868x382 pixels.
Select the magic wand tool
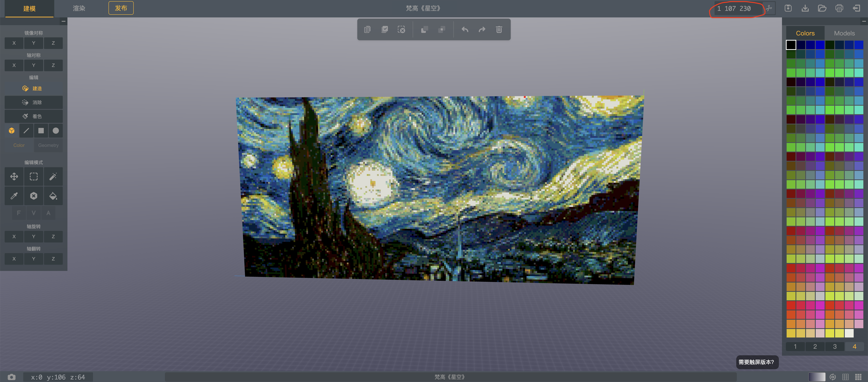(53, 177)
